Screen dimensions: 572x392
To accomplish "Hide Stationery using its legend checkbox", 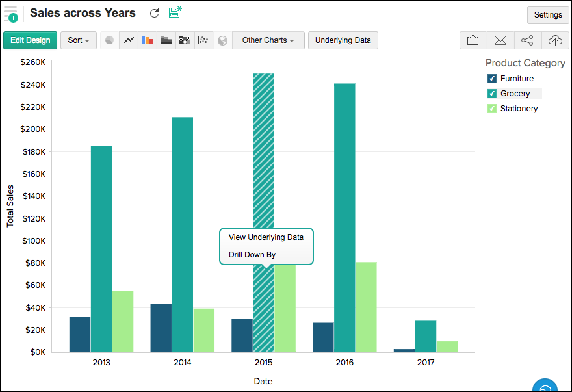I will (x=492, y=109).
